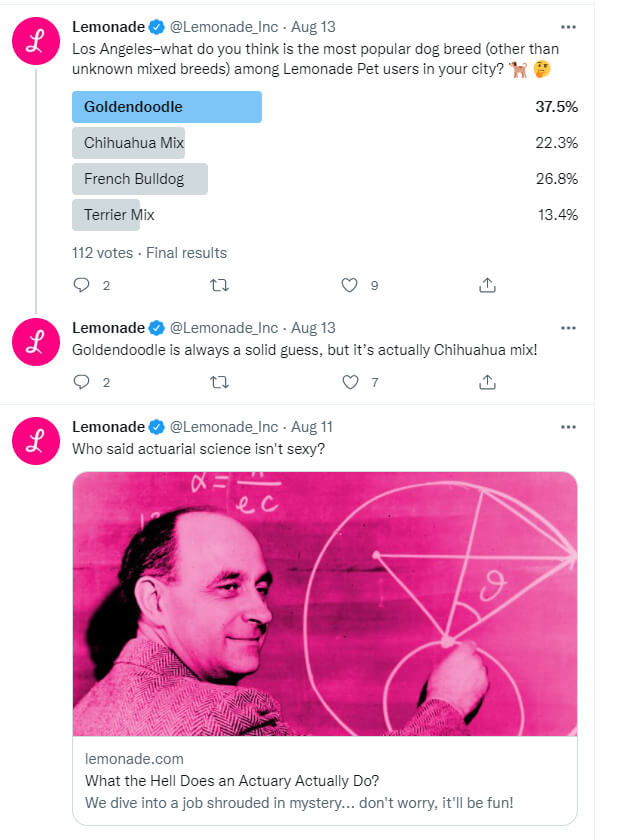Click the Lemonade avatar on the poll tweet

pos(36,42)
